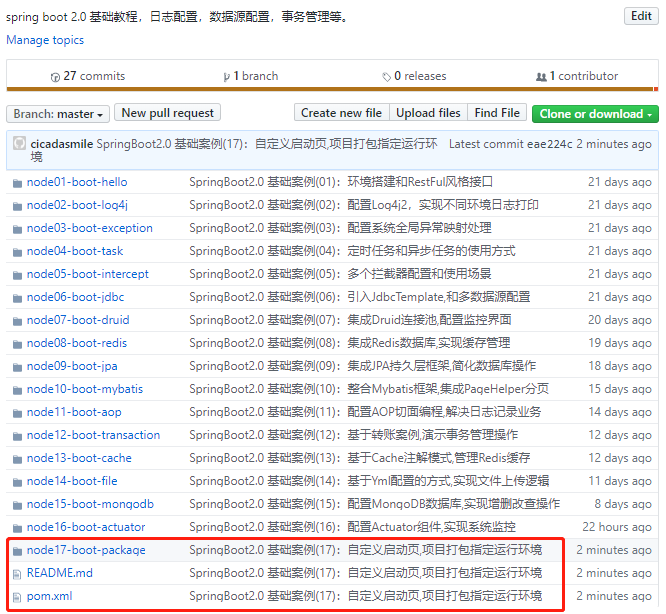Click folder icon beside node12-boot-transaction
The image size is (666, 614).
pos(17,436)
